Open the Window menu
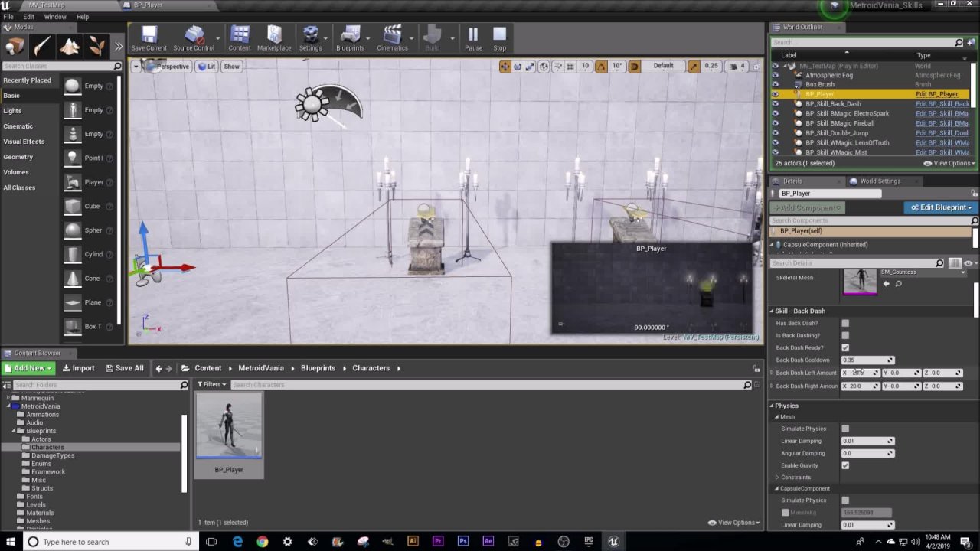This screenshot has height=551, width=980. pos(55,16)
